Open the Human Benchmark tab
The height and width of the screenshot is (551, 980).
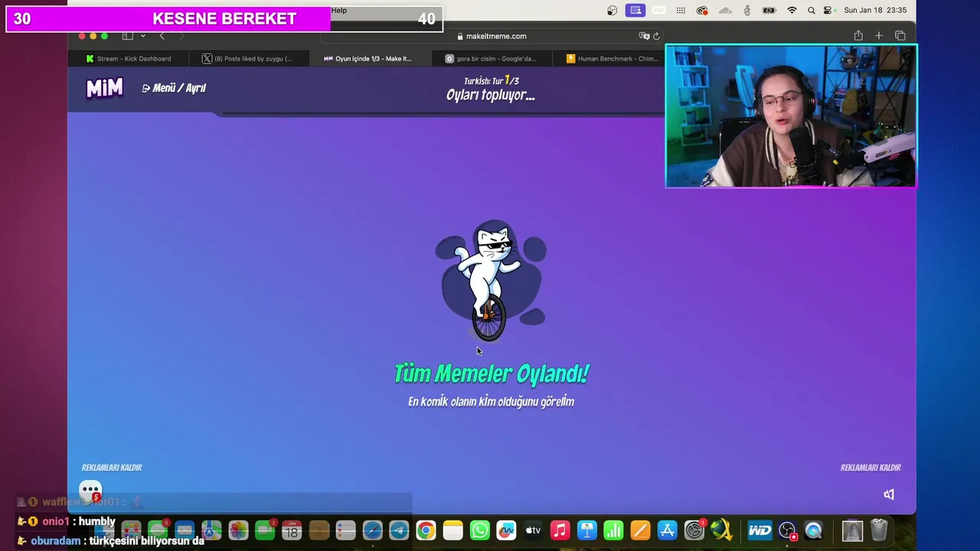point(611,58)
